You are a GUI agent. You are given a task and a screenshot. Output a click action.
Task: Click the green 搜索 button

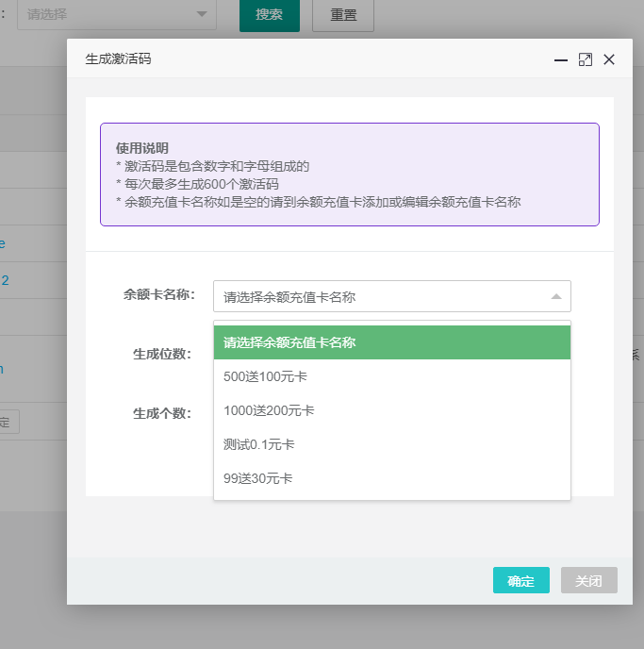pos(269,15)
